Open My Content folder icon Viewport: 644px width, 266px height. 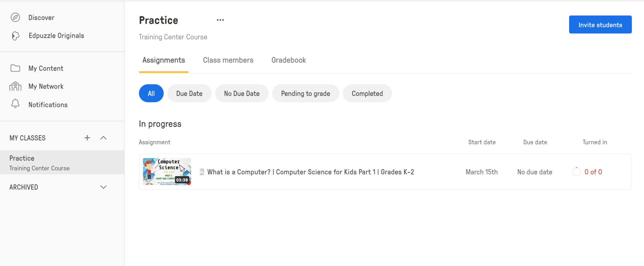[15, 68]
